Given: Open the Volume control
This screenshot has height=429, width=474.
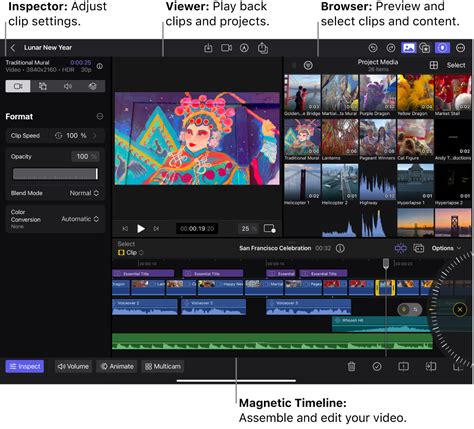Looking at the screenshot, I should [x=73, y=367].
